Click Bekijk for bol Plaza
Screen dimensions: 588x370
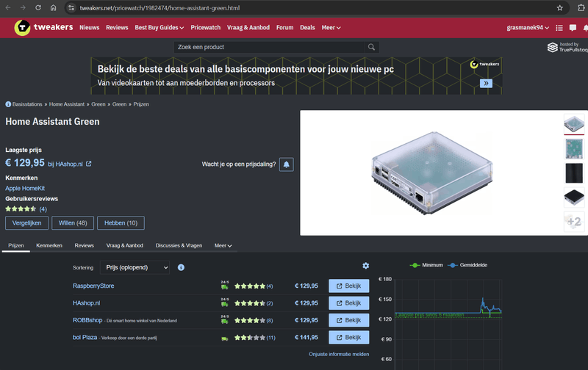(348, 338)
